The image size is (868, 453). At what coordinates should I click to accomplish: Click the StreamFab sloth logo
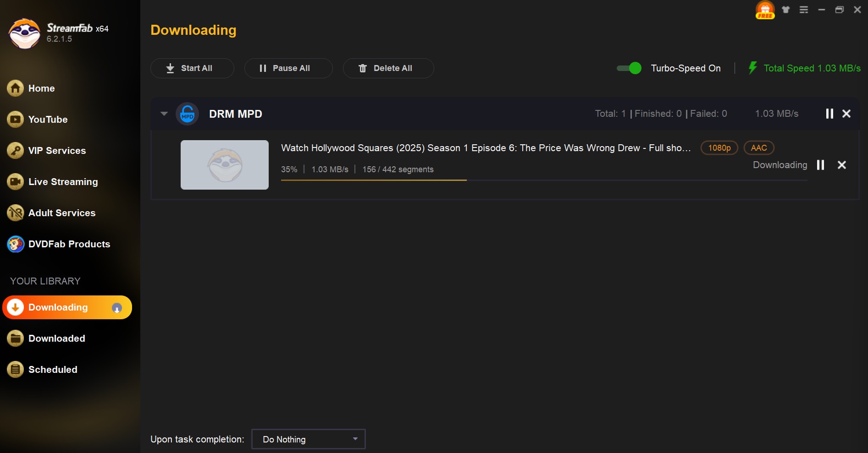(24, 33)
